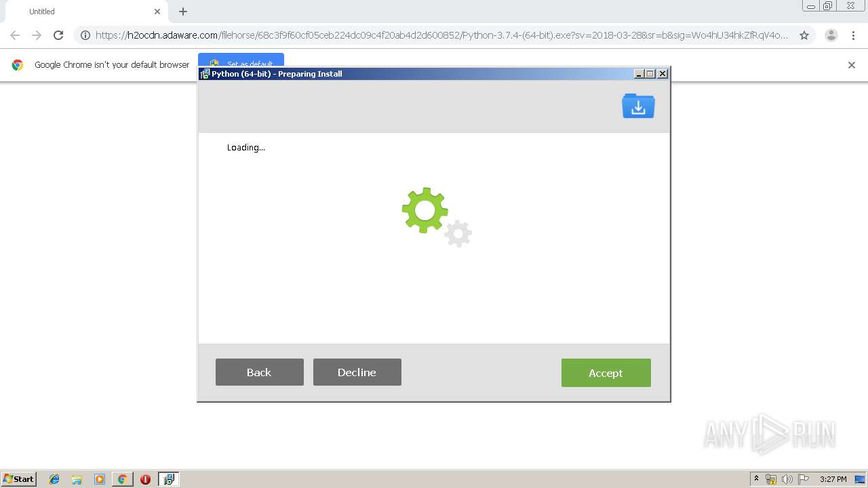Open Windows Media Player from taskbar
Viewport: 868px width, 488px height.
(100, 479)
